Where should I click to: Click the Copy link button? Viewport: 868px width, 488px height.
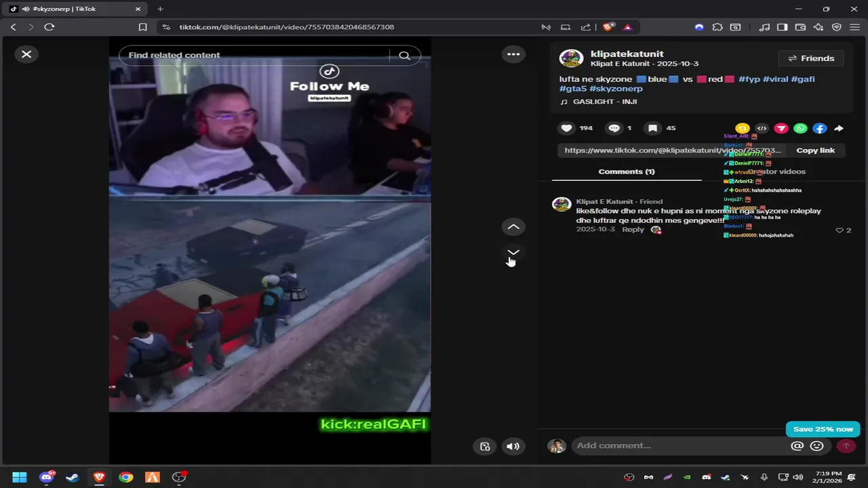pyautogui.click(x=815, y=150)
